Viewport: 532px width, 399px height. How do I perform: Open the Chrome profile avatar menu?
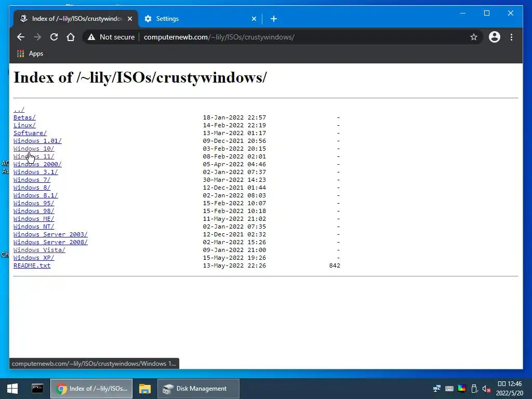click(x=495, y=37)
